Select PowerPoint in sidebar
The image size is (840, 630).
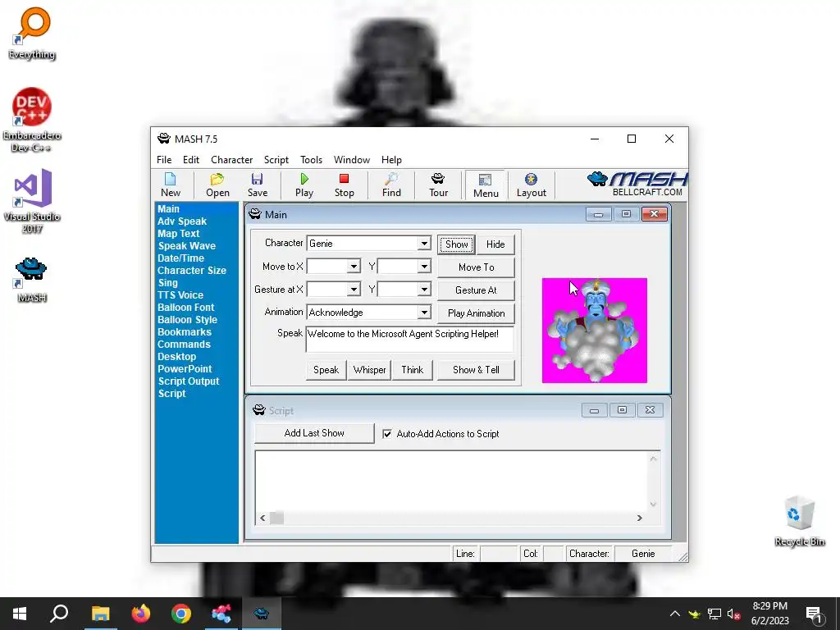[x=185, y=369]
